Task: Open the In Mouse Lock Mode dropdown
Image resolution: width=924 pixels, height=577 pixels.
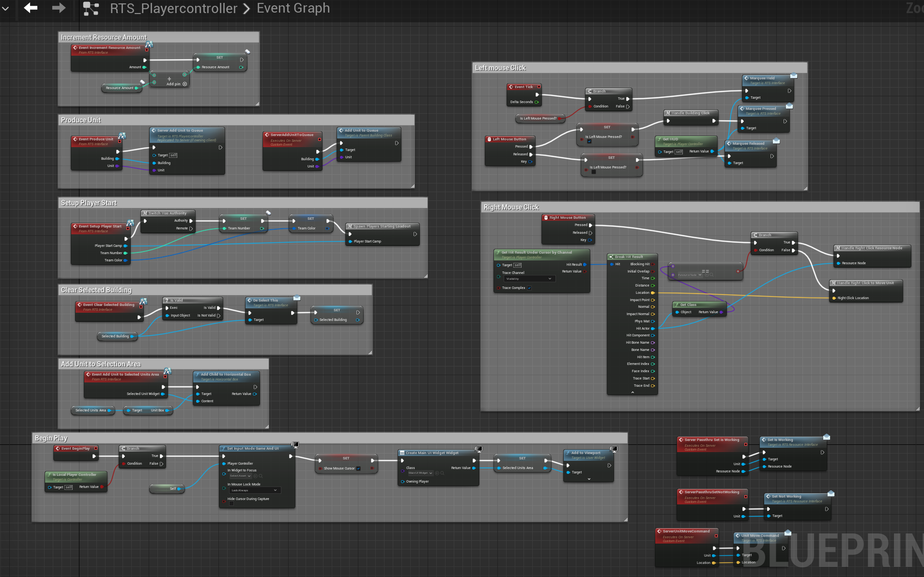Action: coord(254,490)
